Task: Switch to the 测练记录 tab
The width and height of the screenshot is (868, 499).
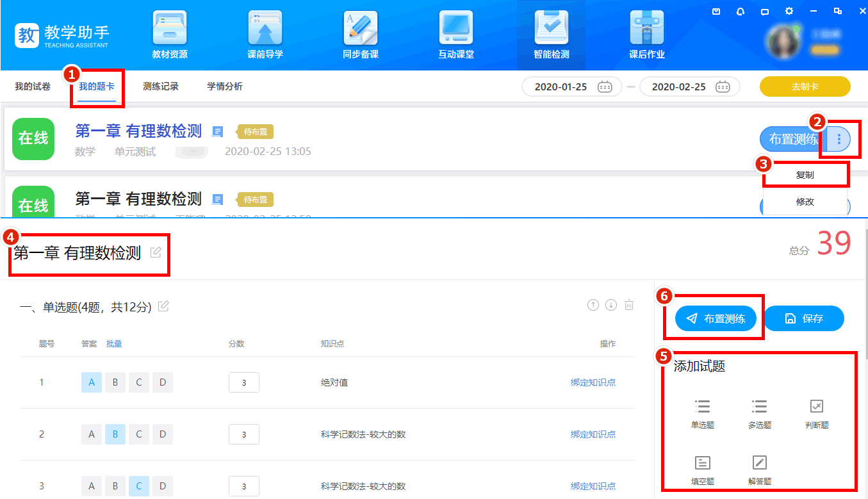Action: (x=161, y=86)
